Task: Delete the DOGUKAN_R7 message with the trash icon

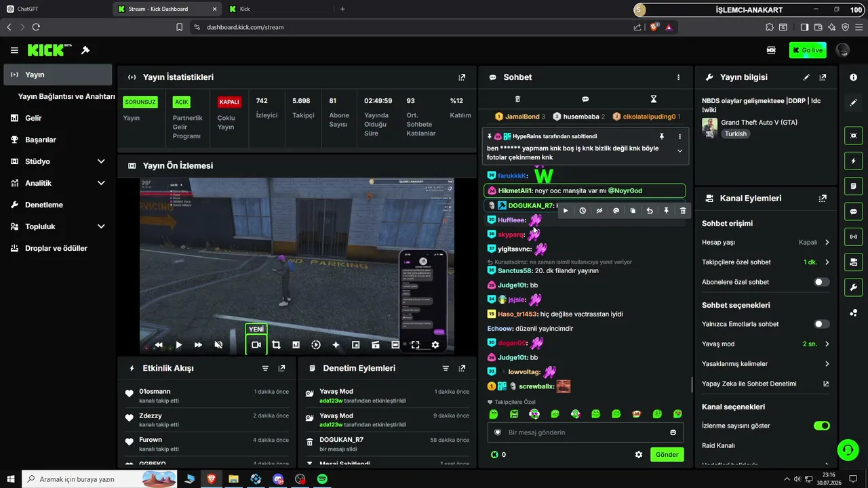Action: click(683, 211)
